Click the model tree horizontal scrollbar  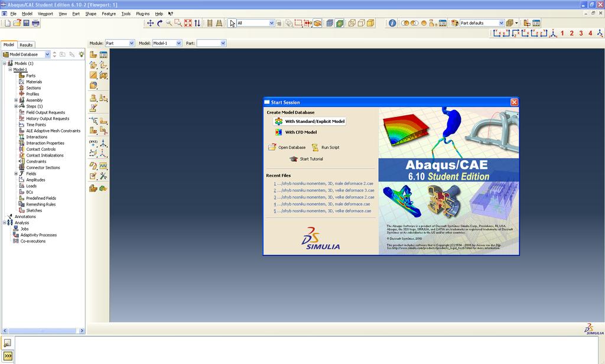43,331
